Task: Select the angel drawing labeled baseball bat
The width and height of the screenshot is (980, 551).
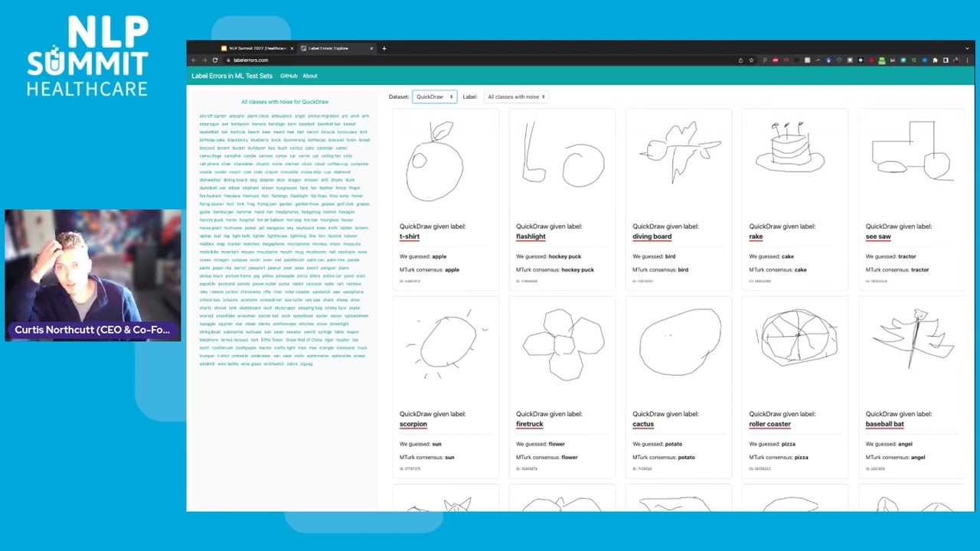Action: coord(913,338)
